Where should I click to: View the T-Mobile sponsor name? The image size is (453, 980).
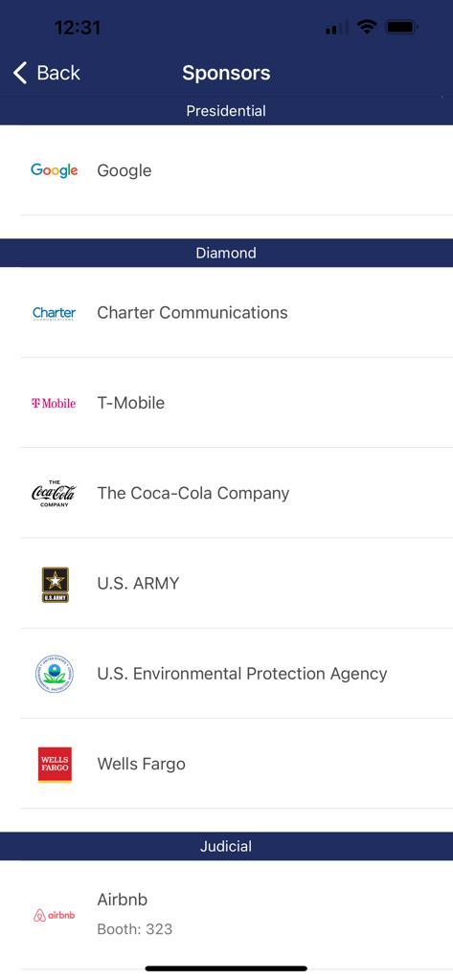131,403
